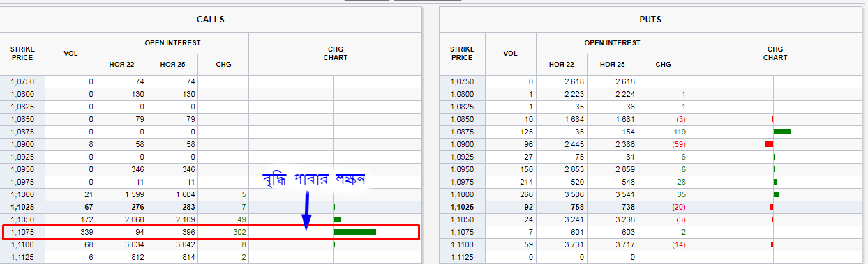Screen dimensions: 868x264
Task: Click the green bar for Puts strike 1,0875
Action: (x=781, y=132)
